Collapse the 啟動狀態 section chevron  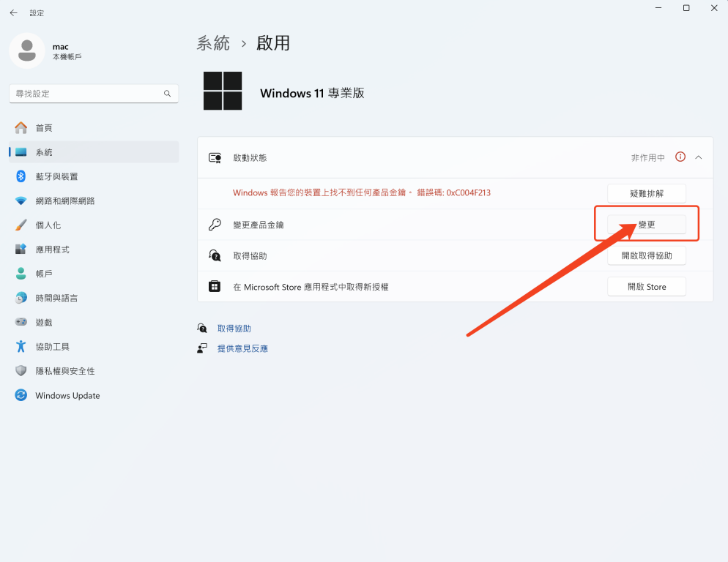tap(699, 157)
